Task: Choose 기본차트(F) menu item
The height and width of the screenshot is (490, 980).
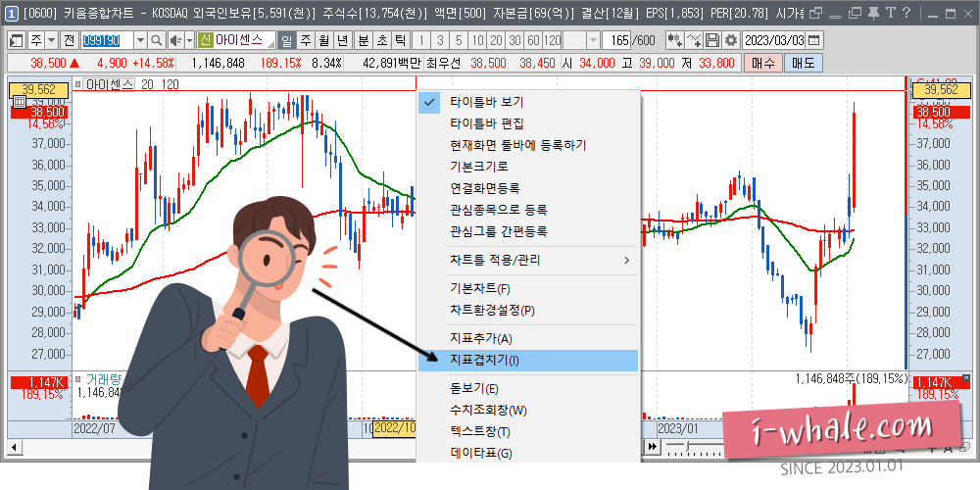Action: [528, 289]
